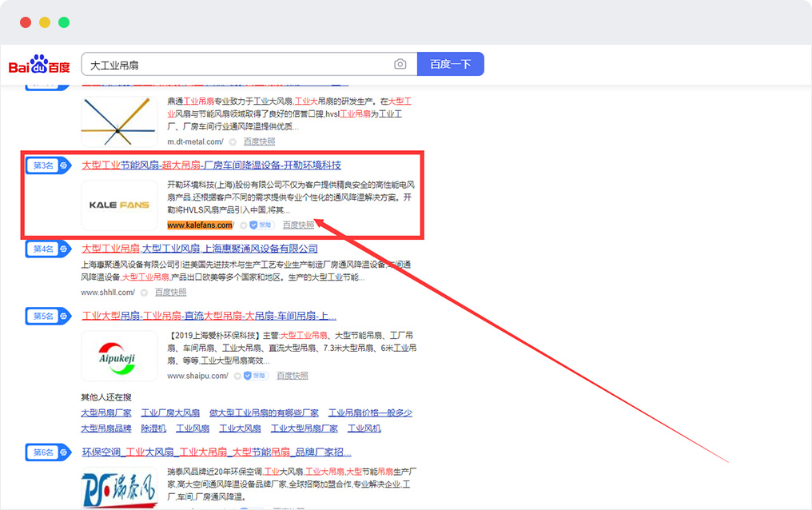Search related term 工业大风扇
812x510 pixels.
coord(241,428)
